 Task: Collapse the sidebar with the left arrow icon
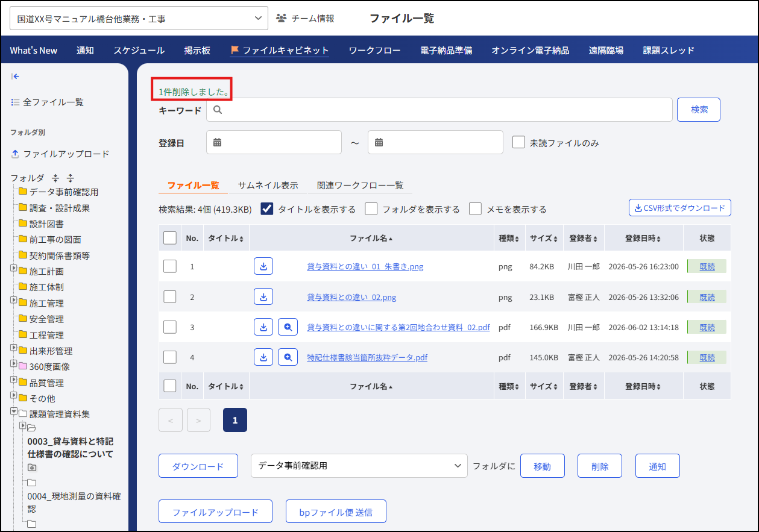click(16, 77)
